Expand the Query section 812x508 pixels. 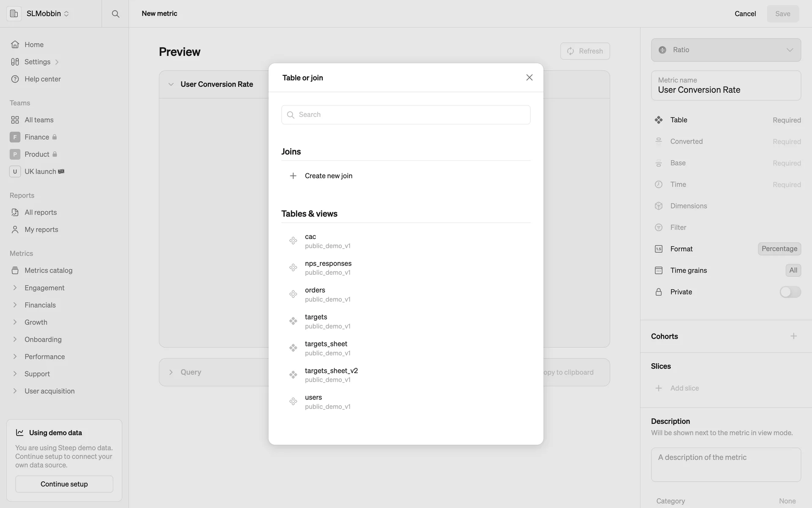coord(171,372)
